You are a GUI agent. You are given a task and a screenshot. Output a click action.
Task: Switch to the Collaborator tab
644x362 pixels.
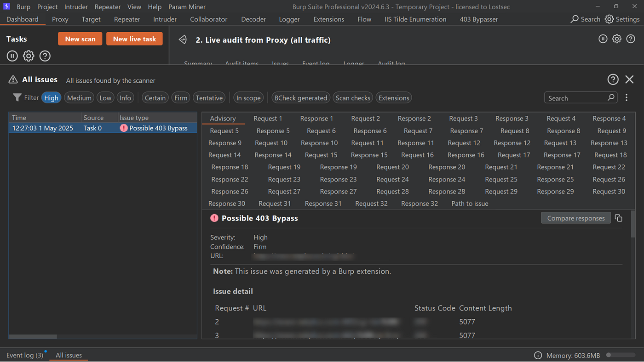(x=209, y=19)
